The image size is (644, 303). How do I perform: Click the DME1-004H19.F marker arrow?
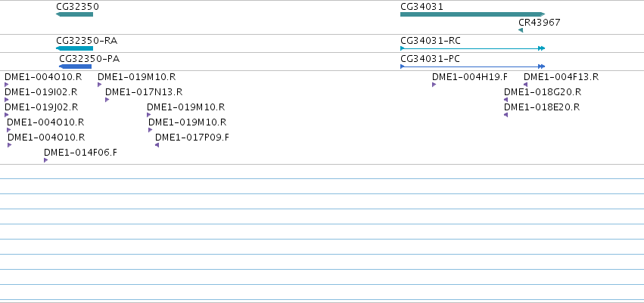click(434, 85)
